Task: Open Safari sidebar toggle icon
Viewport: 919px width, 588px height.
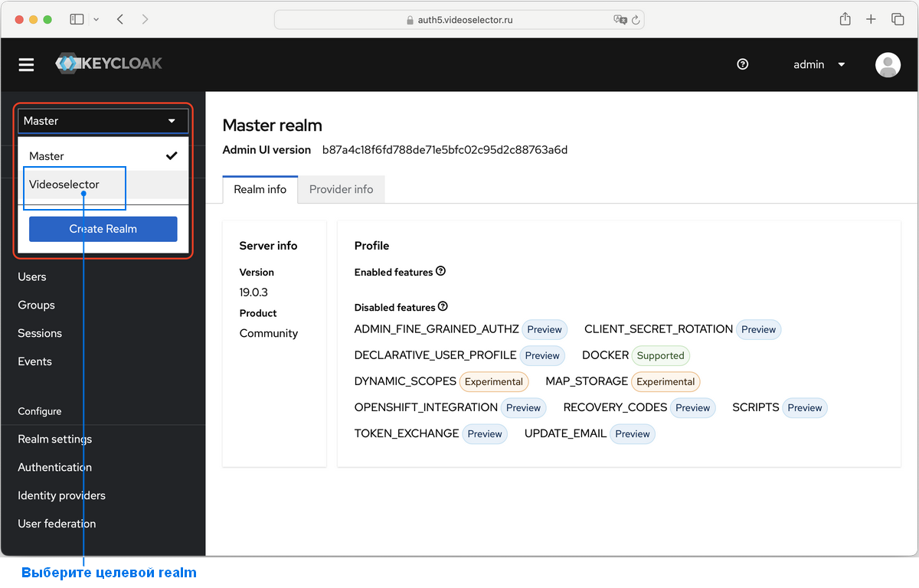Action: [x=77, y=19]
